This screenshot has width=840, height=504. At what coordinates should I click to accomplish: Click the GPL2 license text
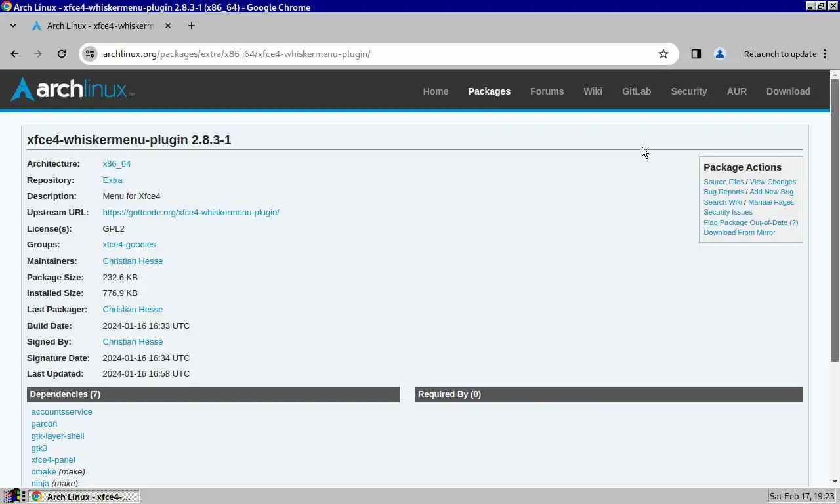pyautogui.click(x=114, y=228)
